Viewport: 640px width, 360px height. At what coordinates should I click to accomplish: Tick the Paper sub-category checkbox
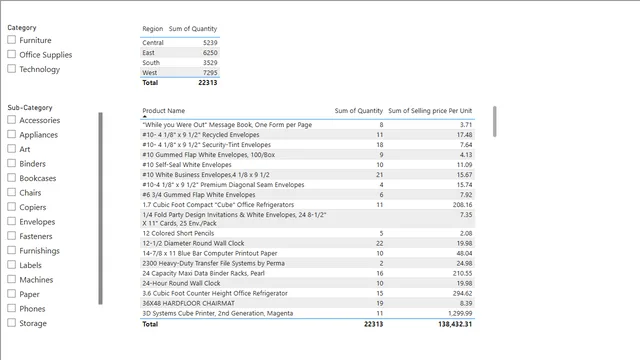coord(11,293)
